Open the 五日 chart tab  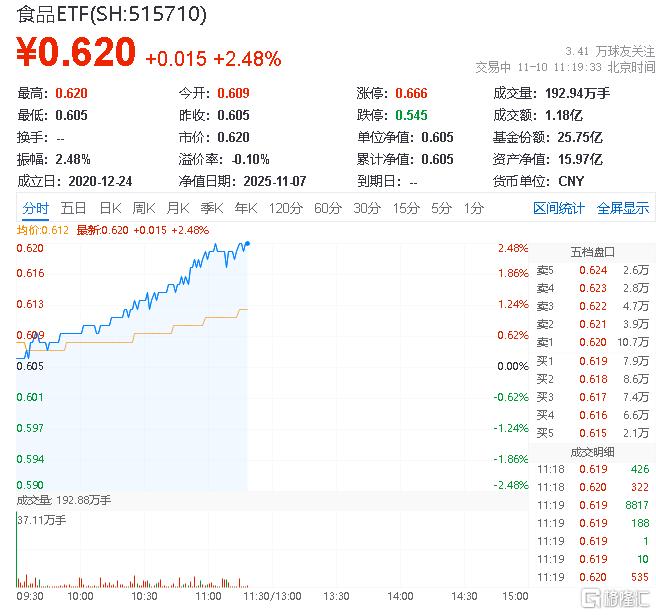coord(73,208)
